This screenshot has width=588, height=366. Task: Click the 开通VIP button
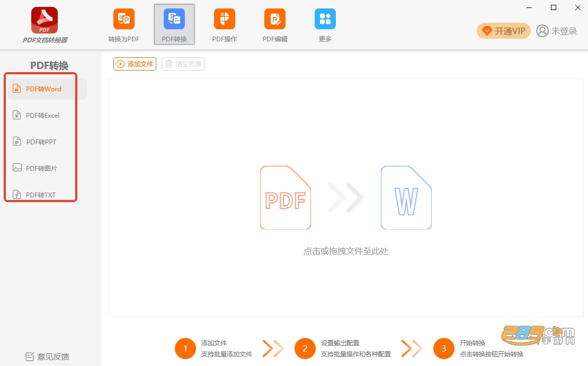click(x=504, y=31)
